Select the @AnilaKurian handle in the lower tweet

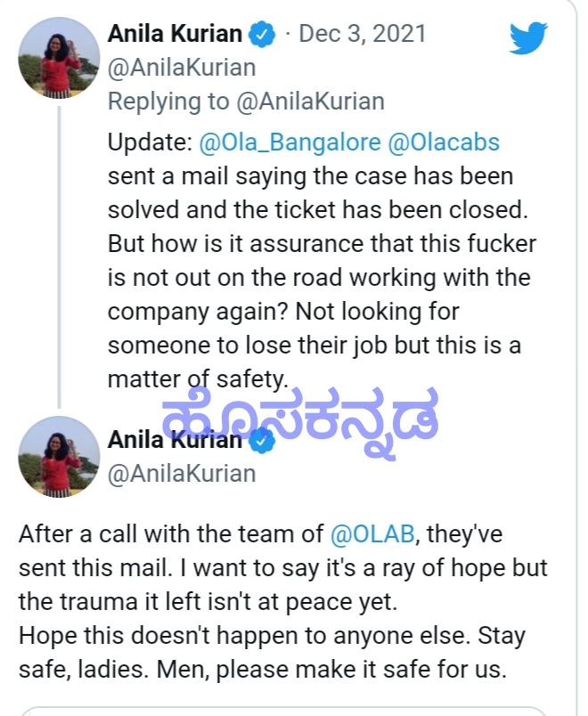pyautogui.click(x=182, y=473)
